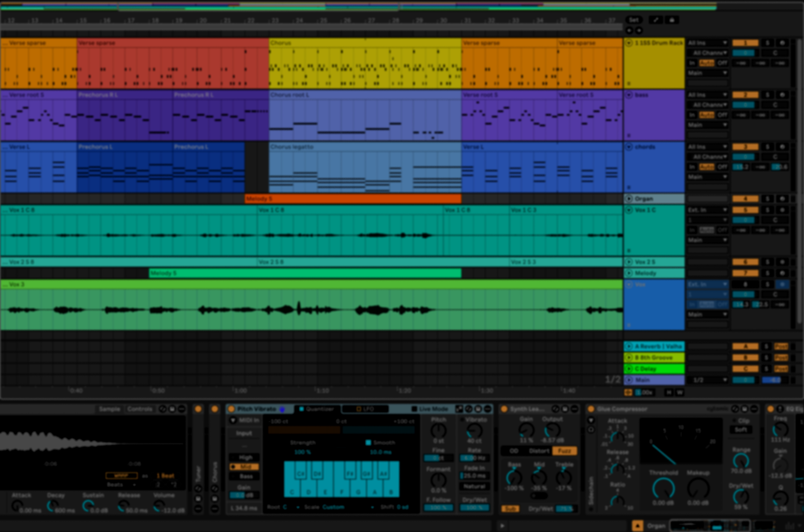Switch to LFO tab in Pitch Vibrato

(365, 409)
